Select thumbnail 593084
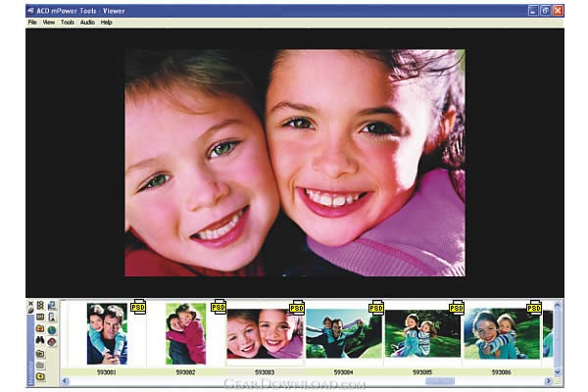 tap(344, 333)
